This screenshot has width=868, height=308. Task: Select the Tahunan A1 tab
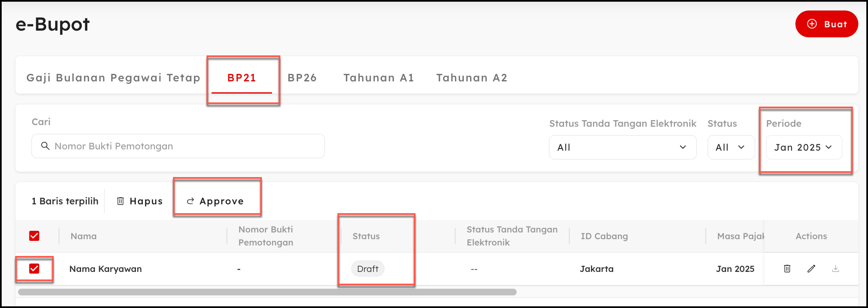coord(379,78)
